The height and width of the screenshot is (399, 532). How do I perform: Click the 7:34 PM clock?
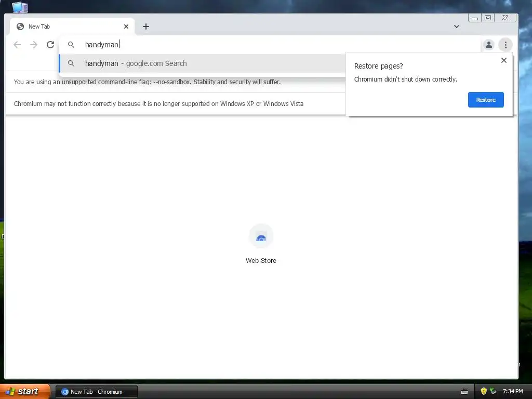pyautogui.click(x=513, y=391)
